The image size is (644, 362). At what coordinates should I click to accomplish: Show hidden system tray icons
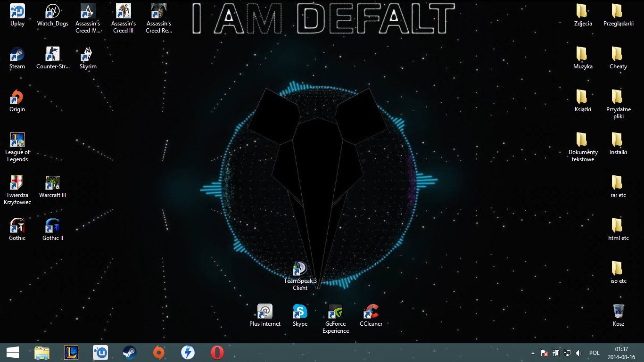pos(533,353)
